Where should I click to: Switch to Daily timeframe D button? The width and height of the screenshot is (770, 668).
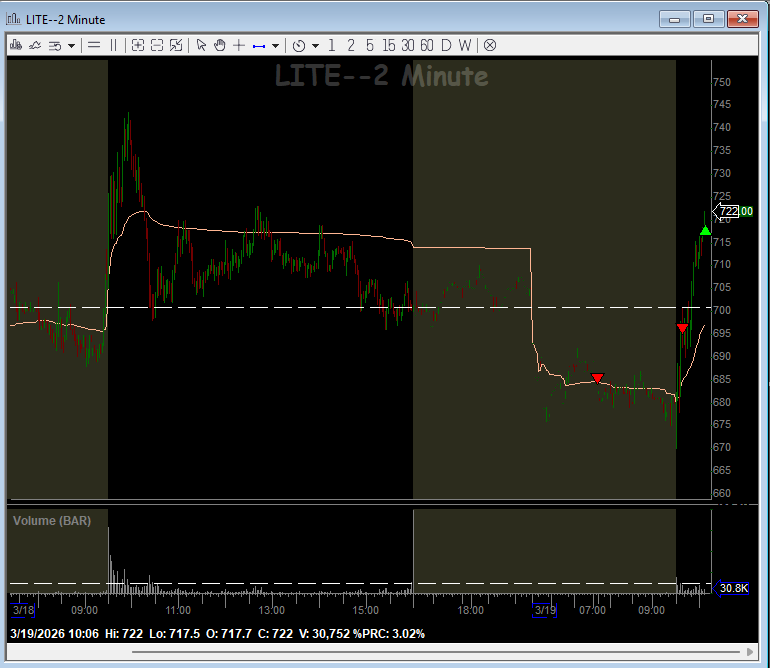[x=446, y=46]
